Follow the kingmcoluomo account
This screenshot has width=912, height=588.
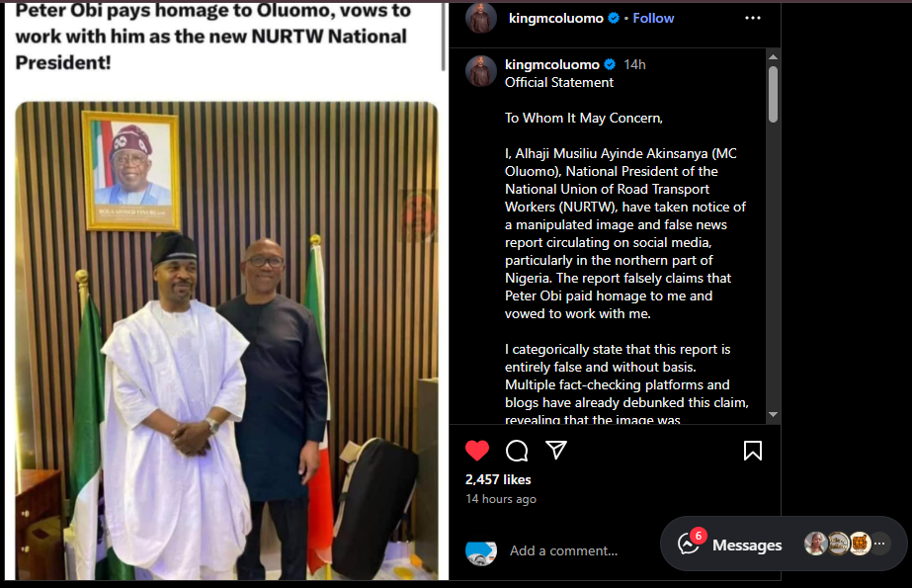point(653,18)
